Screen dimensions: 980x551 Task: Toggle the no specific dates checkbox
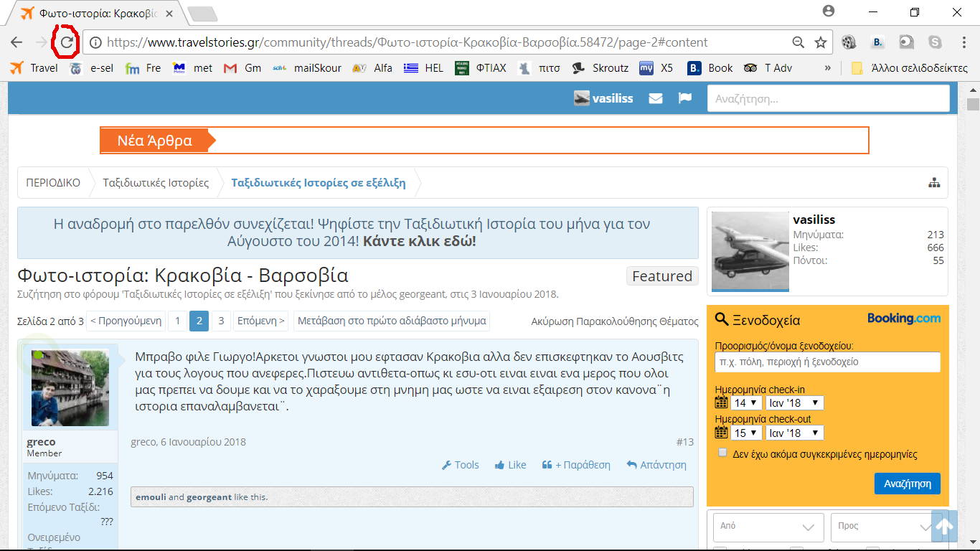click(722, 453)
